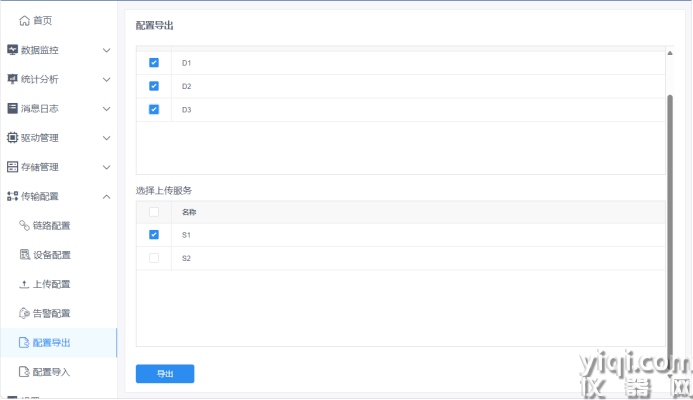Screen dimensions: 693x400
Task: Click the blue 导出 export button
Action: [x=165, y=374]
